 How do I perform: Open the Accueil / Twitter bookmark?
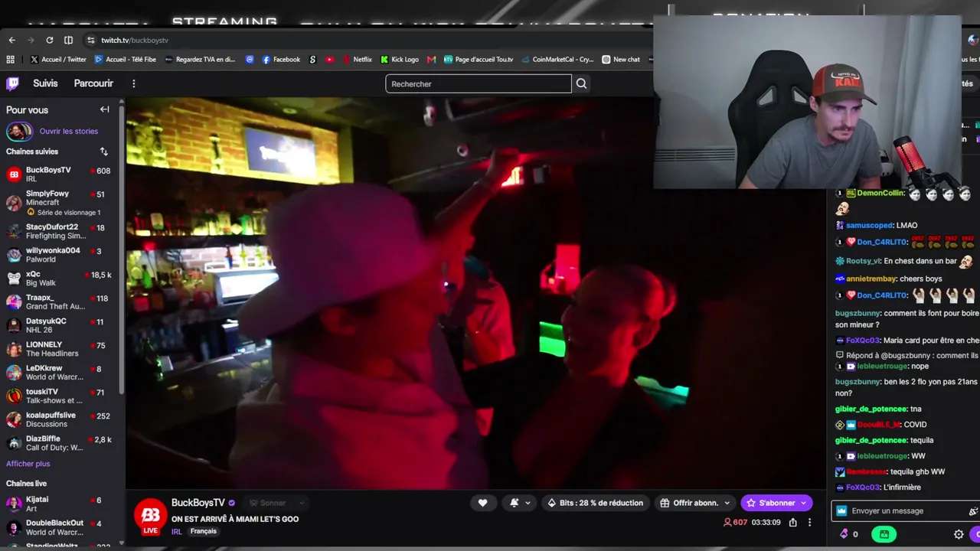click(58, 59)
